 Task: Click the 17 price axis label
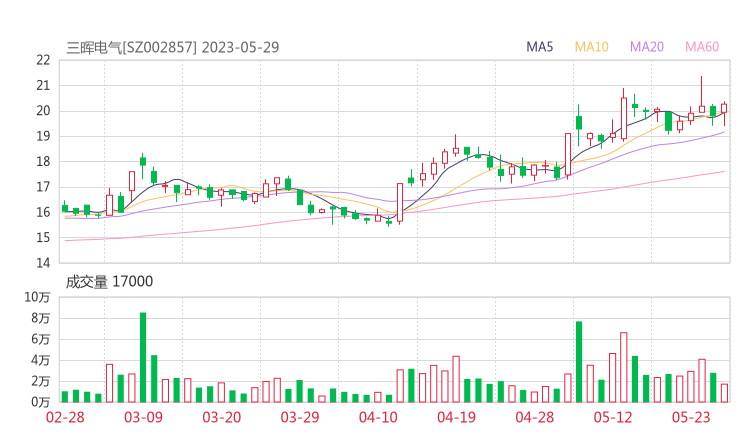pos(43,187)
